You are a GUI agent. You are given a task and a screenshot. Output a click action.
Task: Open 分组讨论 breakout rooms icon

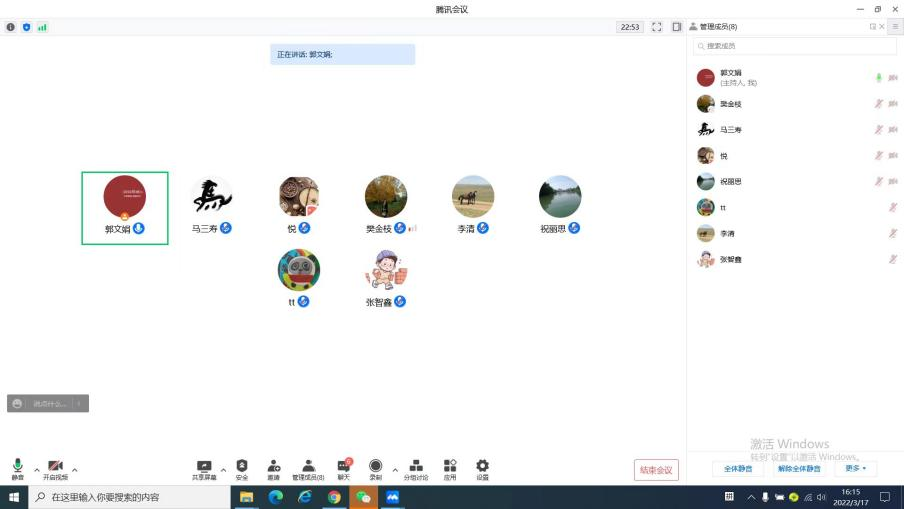[416, 467]
